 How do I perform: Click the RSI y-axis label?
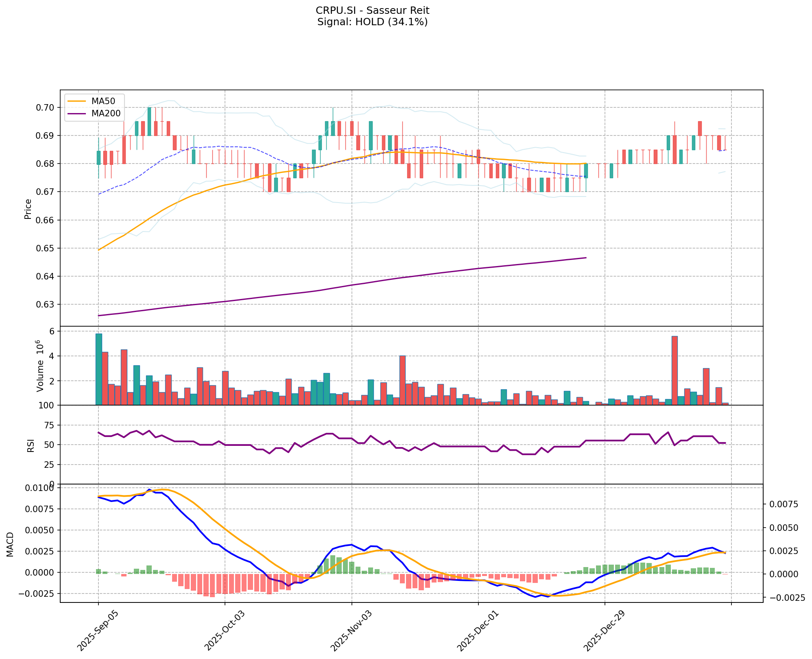tap(31, 445)
